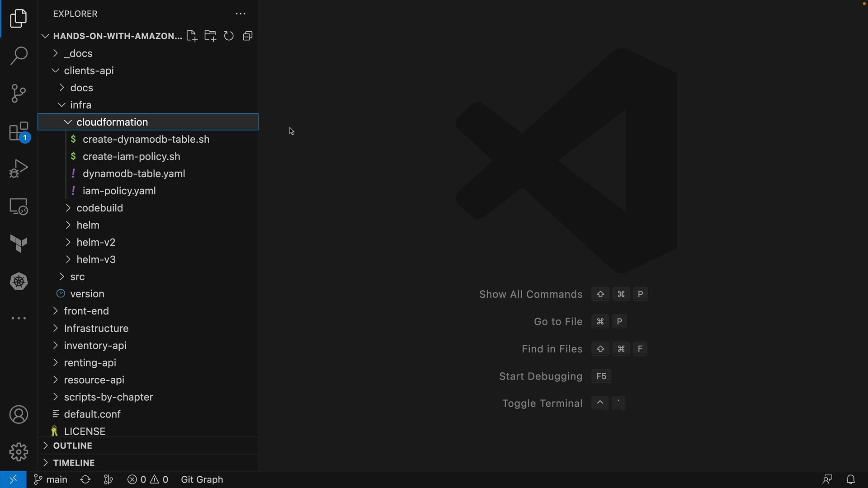Open Git Graph from the status bar
The height and width of the screenshot is (488, 868).
(x=202, y=479)
